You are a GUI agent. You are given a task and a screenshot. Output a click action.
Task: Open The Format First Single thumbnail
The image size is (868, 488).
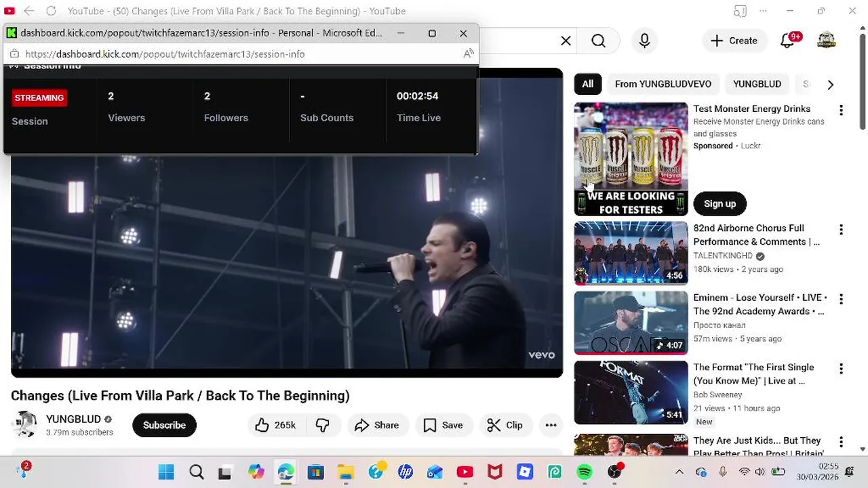[631, 392]
